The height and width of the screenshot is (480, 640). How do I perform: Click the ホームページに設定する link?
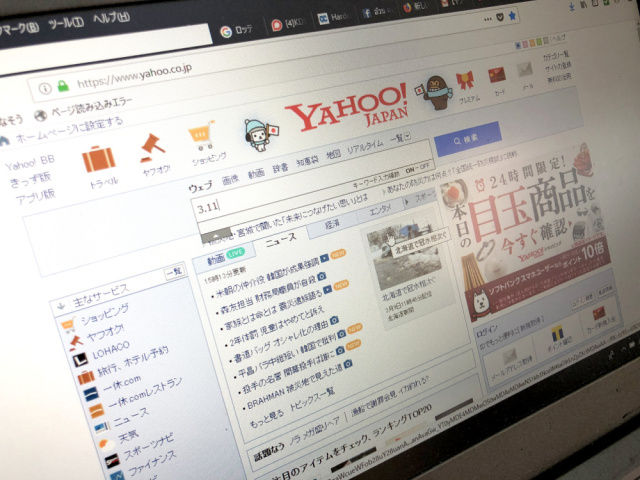click(69, 130)
